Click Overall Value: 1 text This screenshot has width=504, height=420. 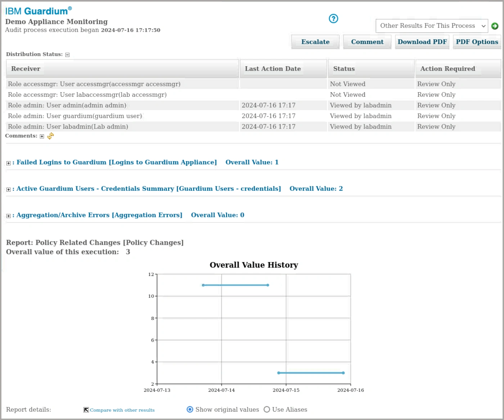(252, 162)
